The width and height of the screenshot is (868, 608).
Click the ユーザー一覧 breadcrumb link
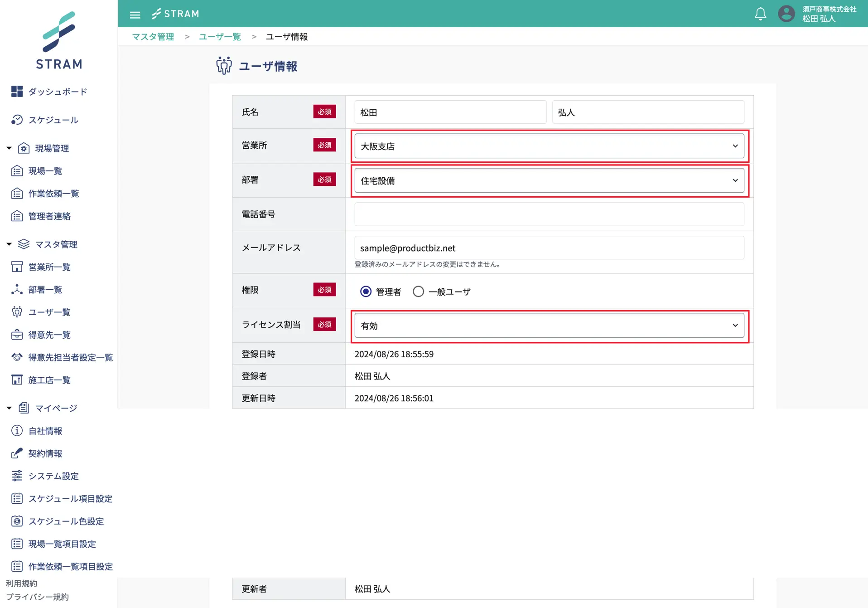[220, 37]
